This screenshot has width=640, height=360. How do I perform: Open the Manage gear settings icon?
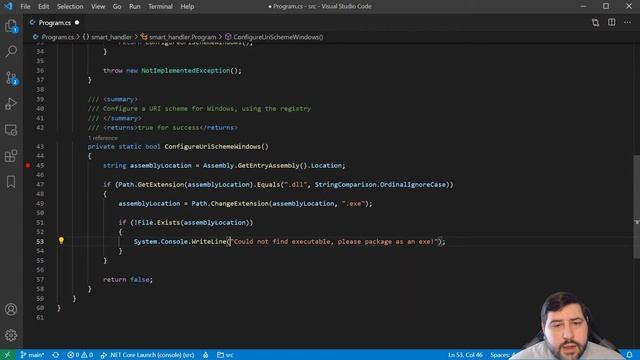coord(11,335)
